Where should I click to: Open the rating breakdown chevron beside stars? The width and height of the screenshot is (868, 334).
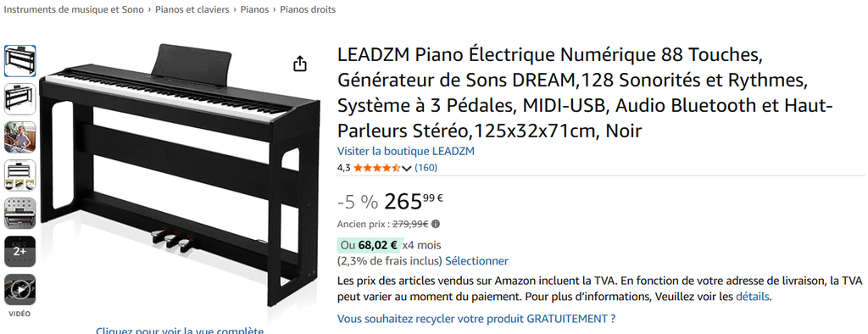pos(407,168)
